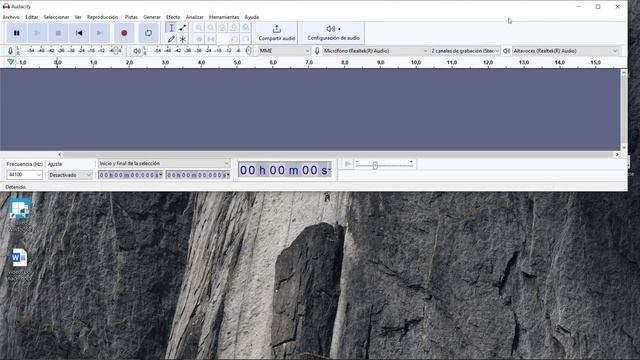Click the Detenido status bar text
The height and width of the screenshot is (360, 640).
tap(16, 187)
